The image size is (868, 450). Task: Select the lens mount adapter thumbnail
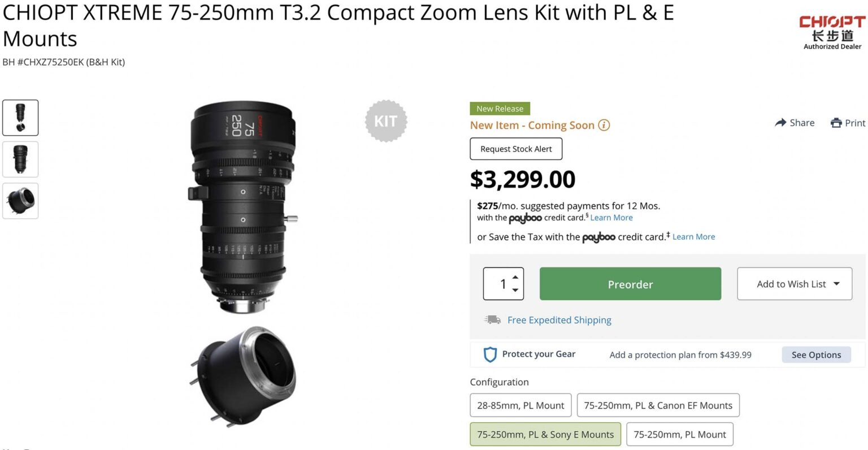pos(20,201)
